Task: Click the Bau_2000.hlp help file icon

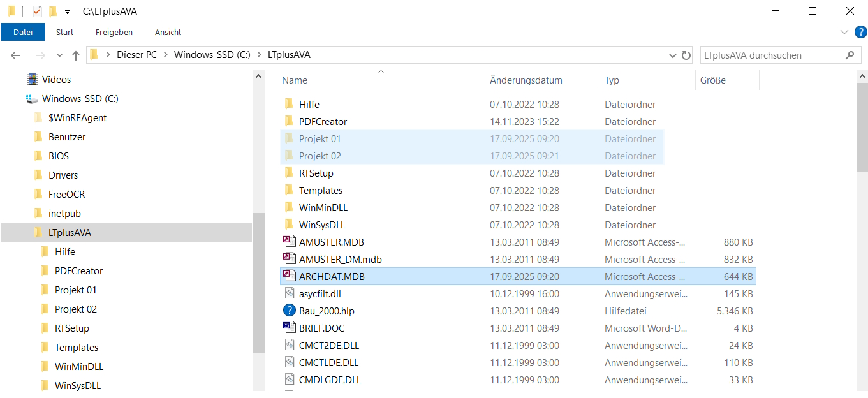Action: (290, 311)
